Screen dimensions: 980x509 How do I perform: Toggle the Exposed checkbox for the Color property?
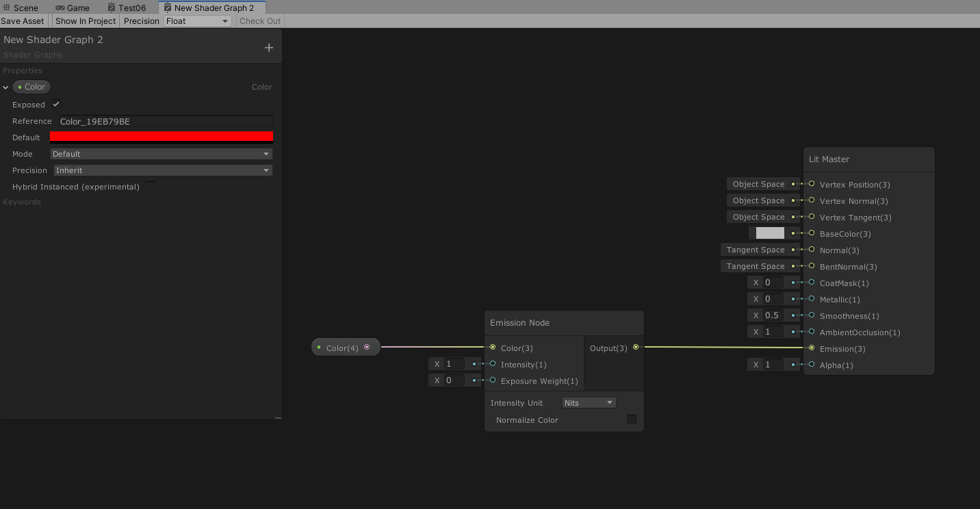point(55,104)
